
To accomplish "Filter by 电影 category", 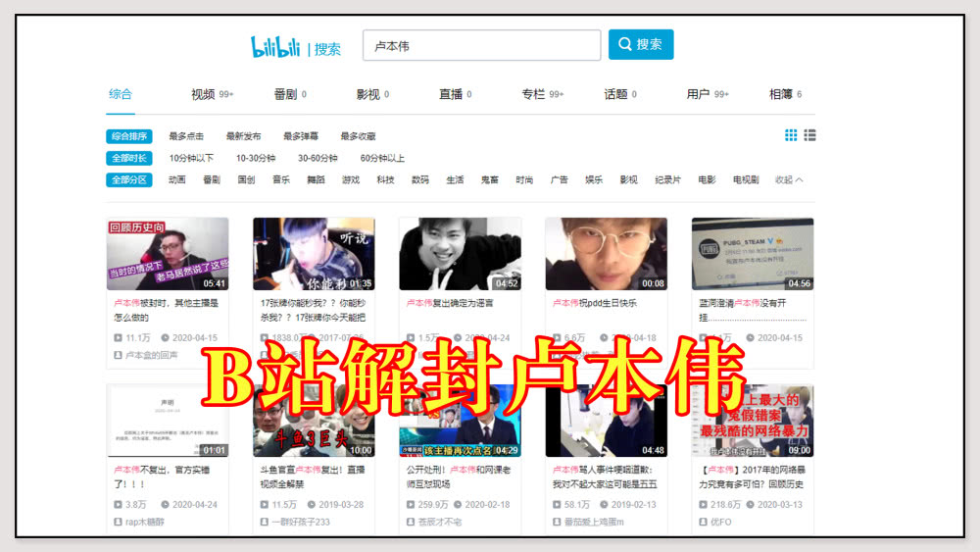I will click(x=707, y=180).
